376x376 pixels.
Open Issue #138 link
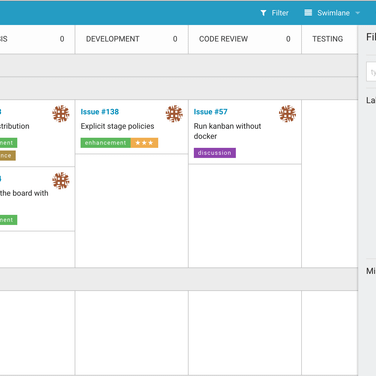click(x=100, y=112)
